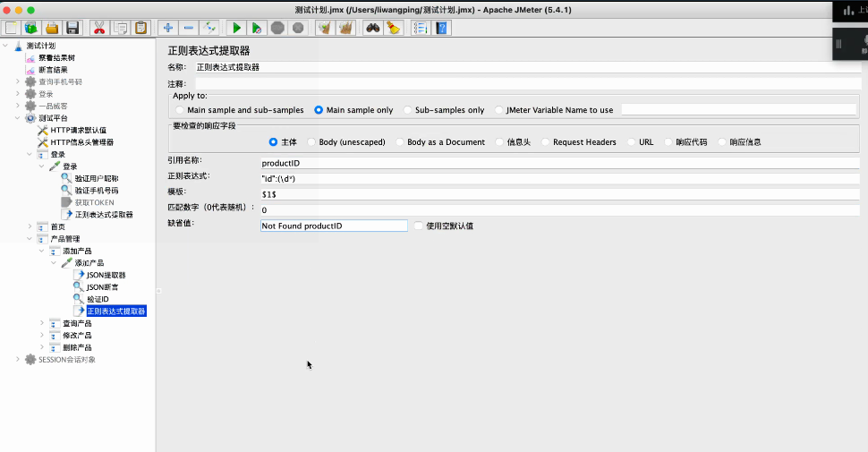Click the Reset Search broom icon
This screenshot has height=452, width=868.
[394, 28]
